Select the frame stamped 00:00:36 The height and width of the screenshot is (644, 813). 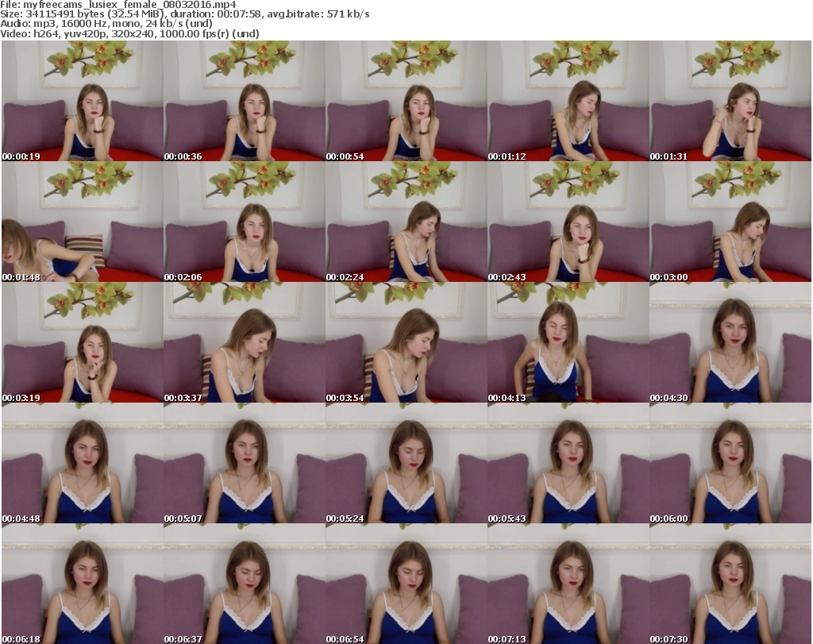pos(245,101)
